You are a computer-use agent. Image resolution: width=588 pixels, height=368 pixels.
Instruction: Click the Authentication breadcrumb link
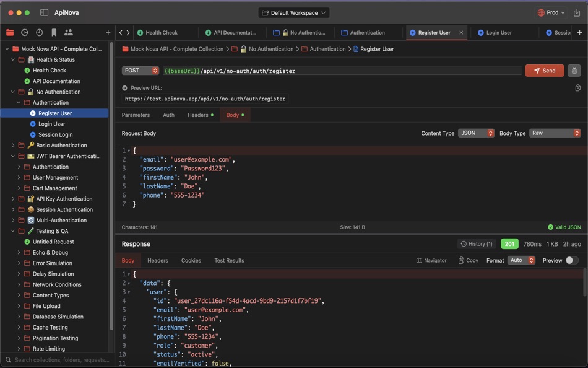click(x=323, y=49)
